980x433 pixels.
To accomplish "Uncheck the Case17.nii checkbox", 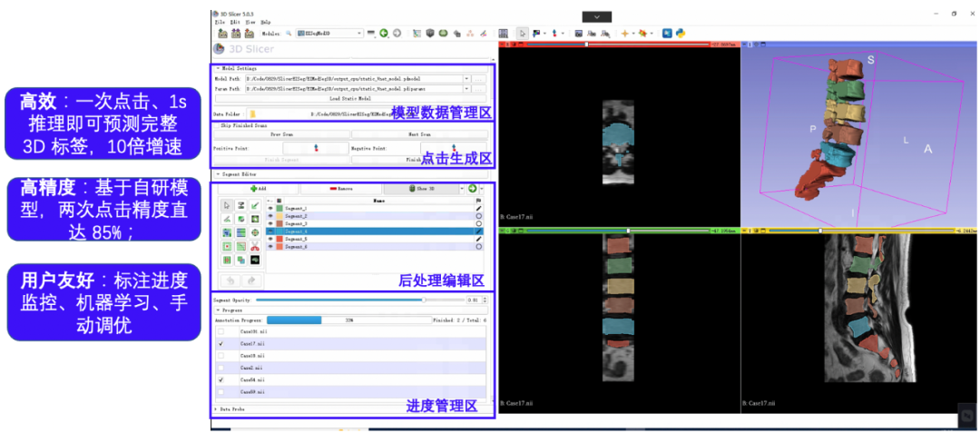I will (x=220, y=344).
